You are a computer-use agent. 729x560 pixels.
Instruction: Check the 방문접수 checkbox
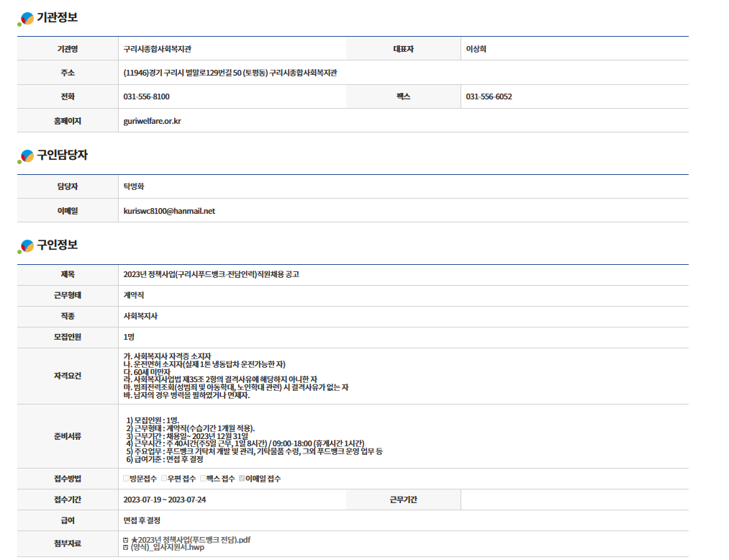[127, 479]
